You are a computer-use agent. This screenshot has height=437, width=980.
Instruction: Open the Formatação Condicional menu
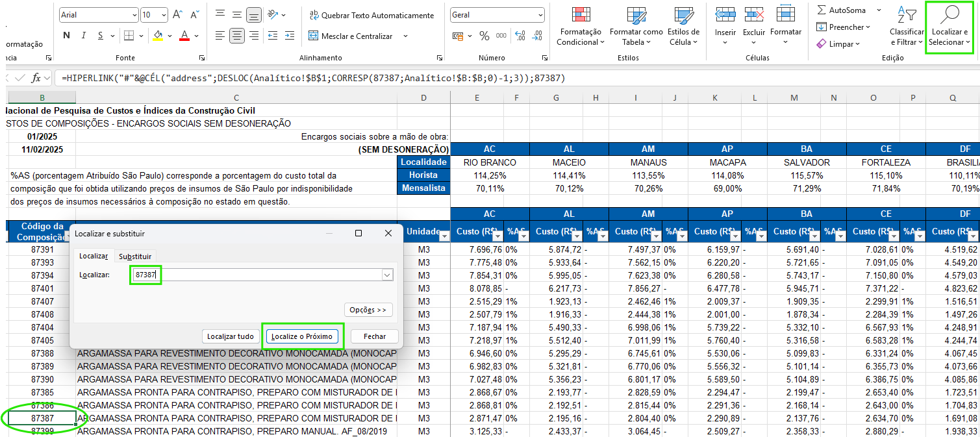pyautogui.click(x=581, y=26)
